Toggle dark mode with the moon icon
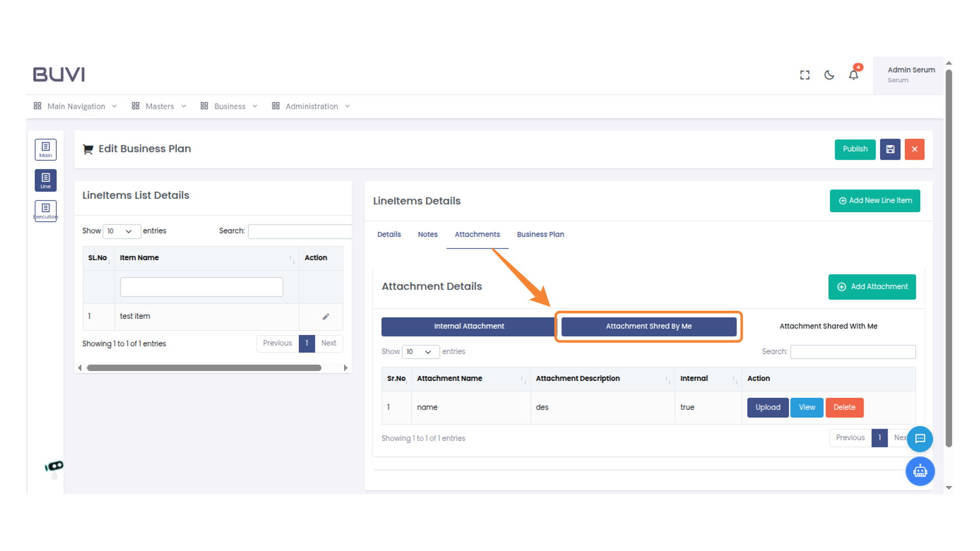The width and height of the screenshot is (980, 551). tap(828, 74)
